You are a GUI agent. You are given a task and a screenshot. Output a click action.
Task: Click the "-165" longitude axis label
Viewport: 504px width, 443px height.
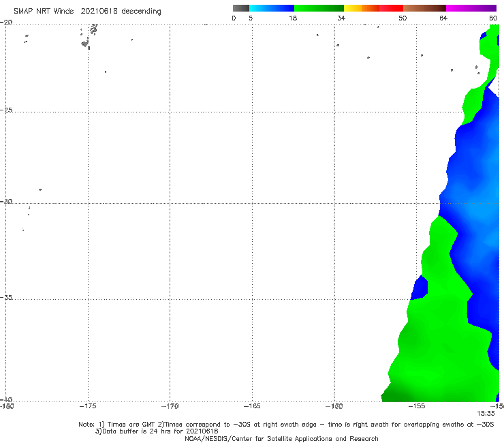coord(252,406)
